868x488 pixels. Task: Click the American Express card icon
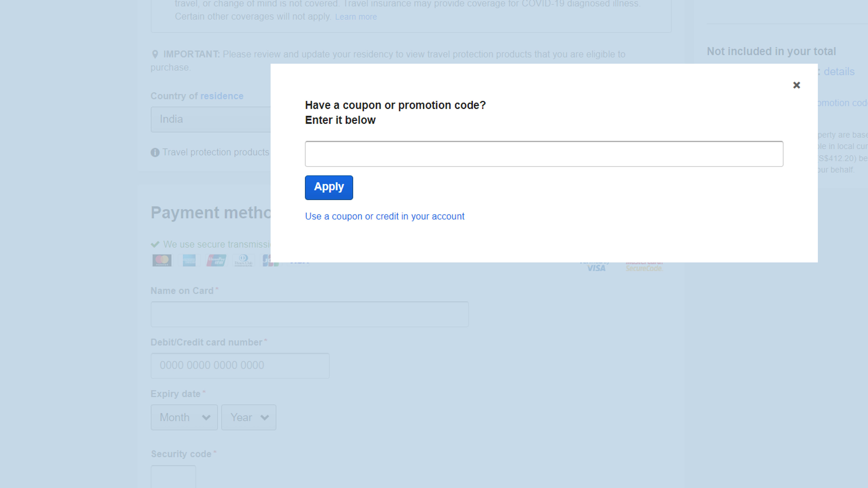pos(189,260)
